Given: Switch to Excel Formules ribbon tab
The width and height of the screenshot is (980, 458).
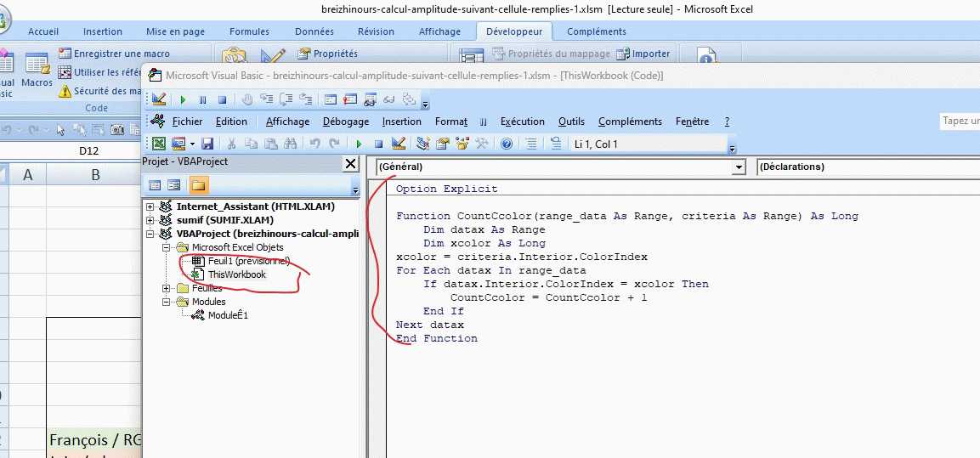Looking at the screenshot, I should pyautogui.click(x=249, y=31).
